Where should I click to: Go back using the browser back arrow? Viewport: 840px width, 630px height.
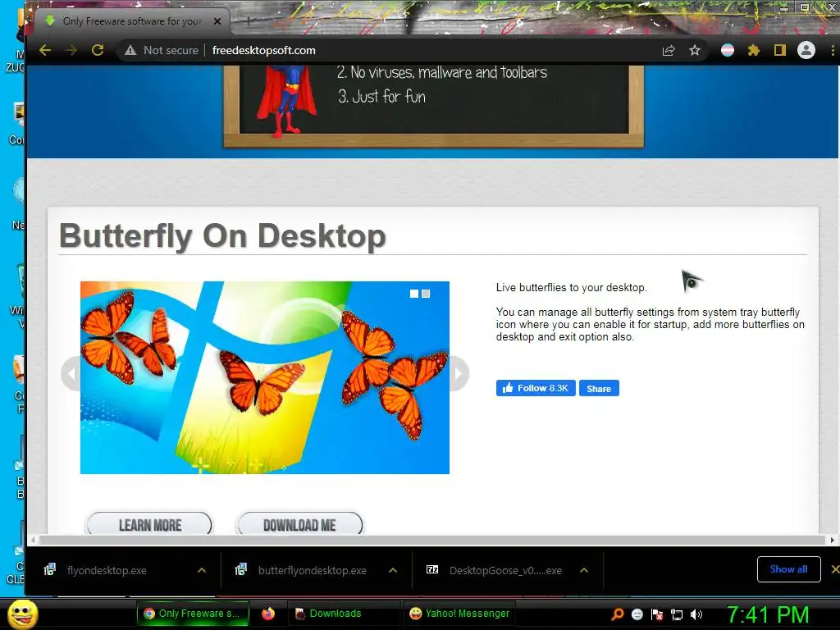click(x=45, y=50)
